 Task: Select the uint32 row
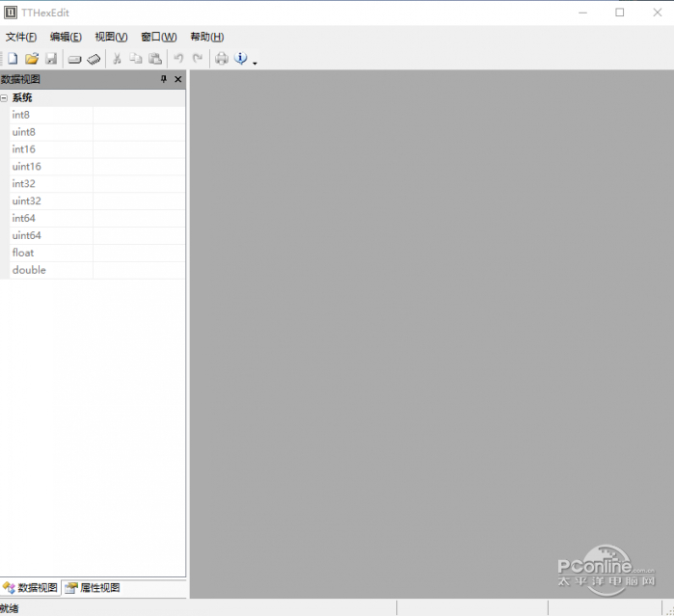coord(97,201)
